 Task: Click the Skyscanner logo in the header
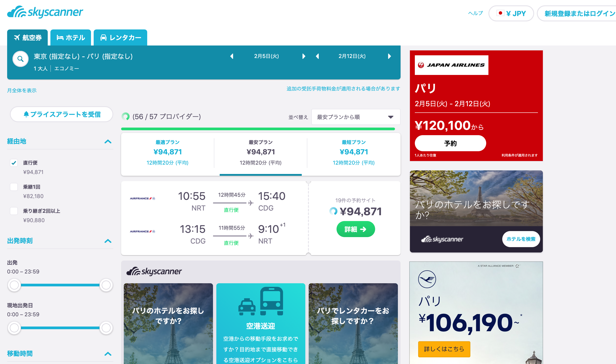(x=45, y=12)
